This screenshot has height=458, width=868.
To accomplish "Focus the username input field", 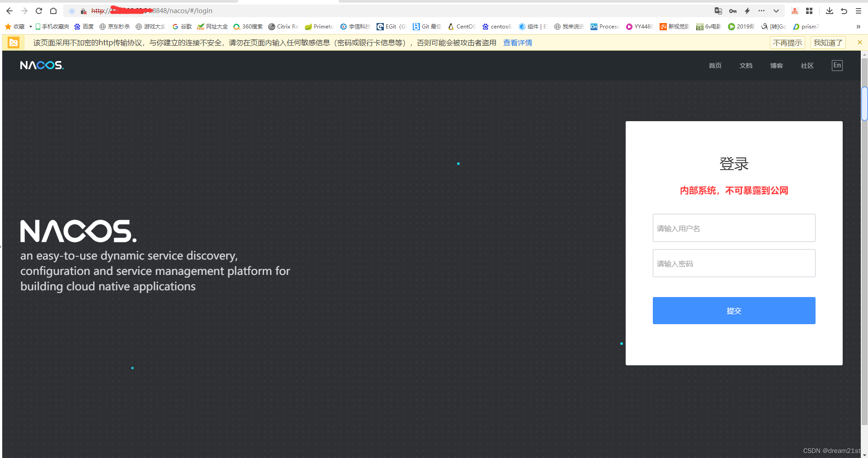I will point(734,228).
